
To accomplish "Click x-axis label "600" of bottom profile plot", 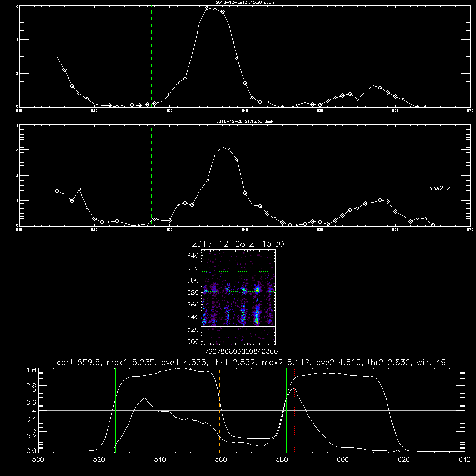I will tap(343, 460).
